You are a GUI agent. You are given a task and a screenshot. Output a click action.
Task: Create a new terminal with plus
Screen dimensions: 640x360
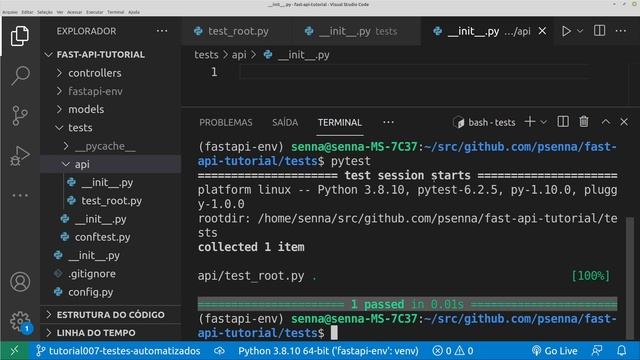tap(530, 122)
